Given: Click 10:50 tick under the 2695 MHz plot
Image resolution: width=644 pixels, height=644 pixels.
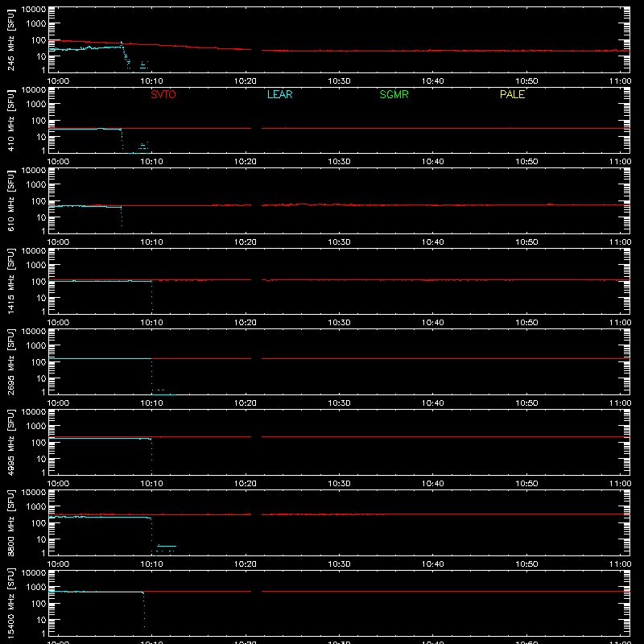Looking at the screenshot, I should pos(526,403).
